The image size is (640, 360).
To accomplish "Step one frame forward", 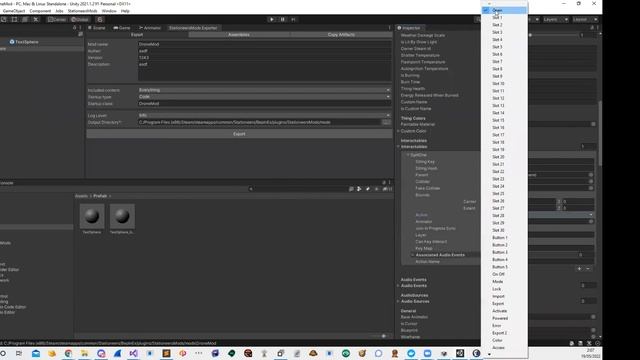I will (x=293, y=19).
